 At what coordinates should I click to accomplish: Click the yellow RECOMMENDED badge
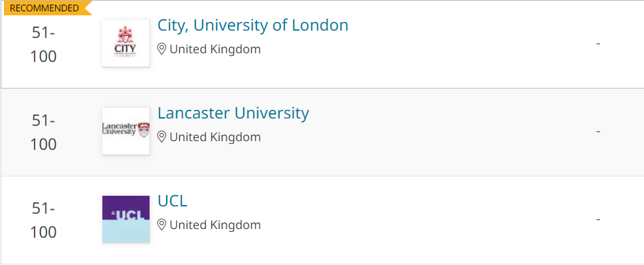tap(47, 8)
